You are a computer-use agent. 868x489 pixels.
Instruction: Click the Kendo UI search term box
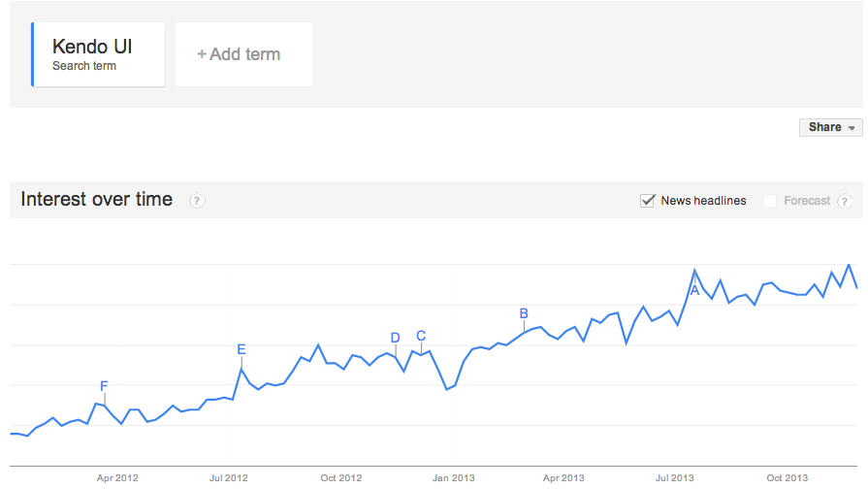click(x=98, y=54)
